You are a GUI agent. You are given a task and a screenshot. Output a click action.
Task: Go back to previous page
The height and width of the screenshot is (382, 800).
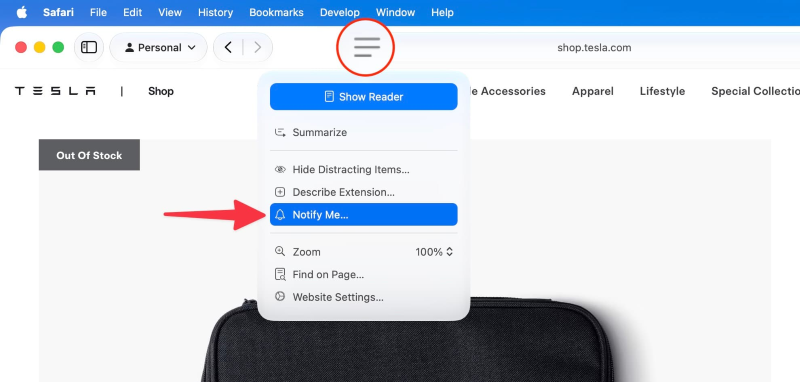click(228, 47)
